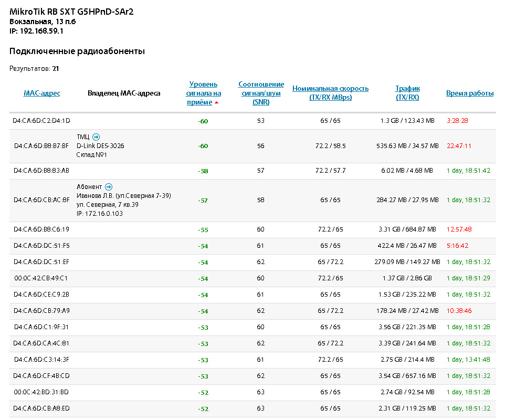Image resolution: width=505 pixels, height=420 pixels.
Task: Click the IP: 172.16.0.103 text
Action: 100,214
